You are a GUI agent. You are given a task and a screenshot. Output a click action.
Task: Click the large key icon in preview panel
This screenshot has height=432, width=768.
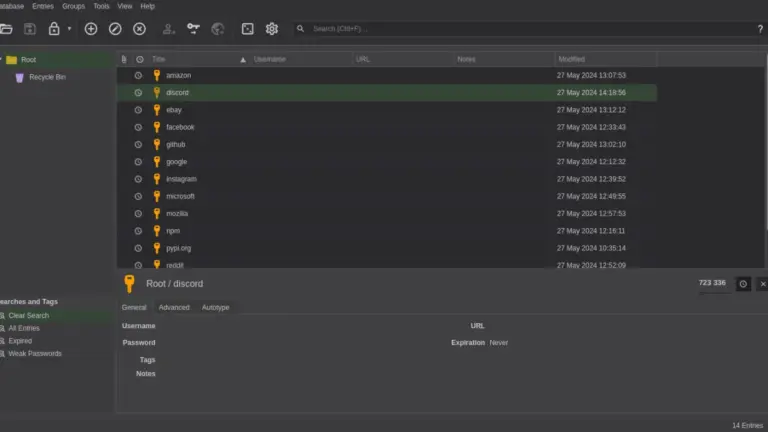click(x=129, y=284)
